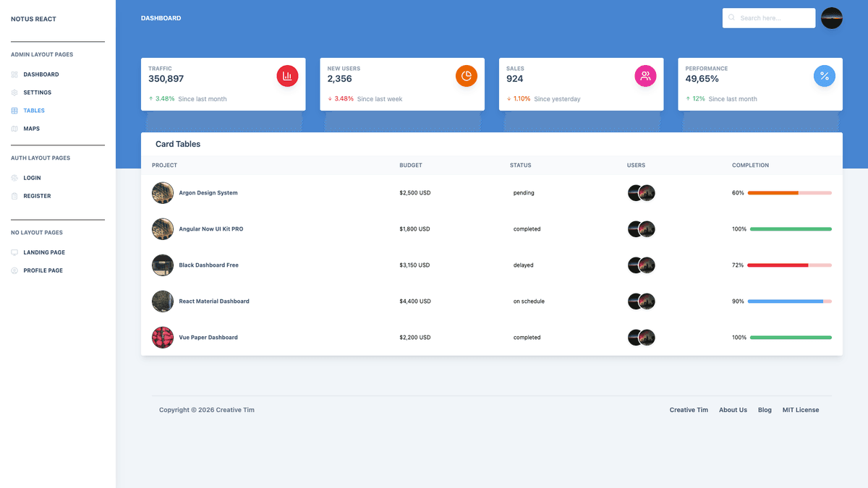Open the MIT License footer link
Viewport: 868px width, 488px height.
coord(800,410)
